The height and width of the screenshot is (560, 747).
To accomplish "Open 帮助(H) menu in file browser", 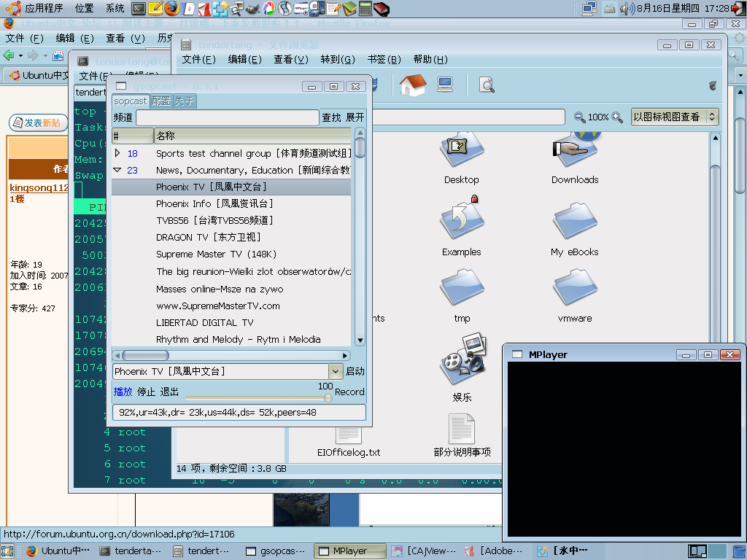I will pyautogui.click(x=430, y=60).
